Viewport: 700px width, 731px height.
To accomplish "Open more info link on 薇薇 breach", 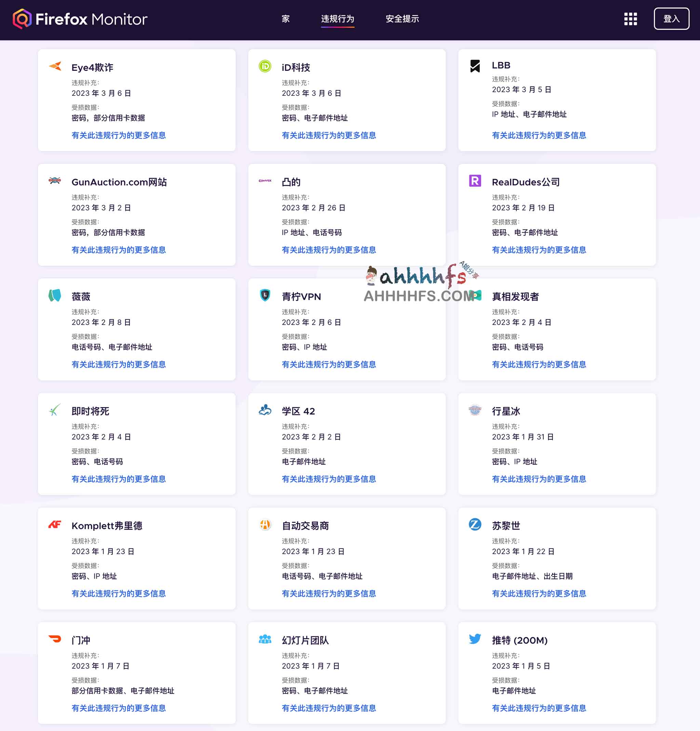I will (x=119, y=364).
